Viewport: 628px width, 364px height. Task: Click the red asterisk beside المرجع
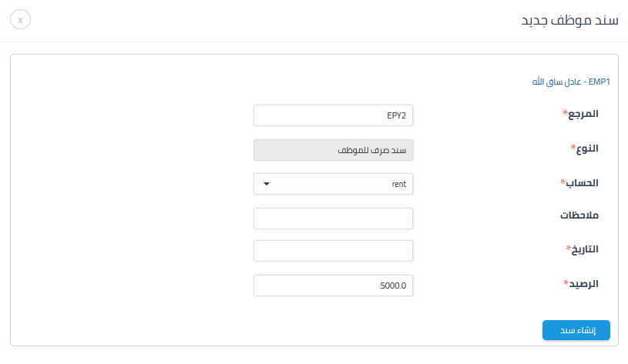coord(565,112)
